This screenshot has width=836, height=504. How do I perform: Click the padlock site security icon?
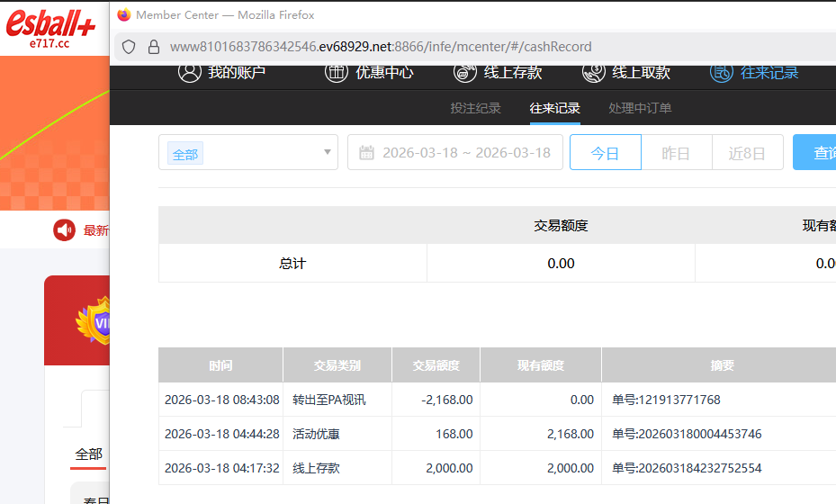[x=153, y=47]
